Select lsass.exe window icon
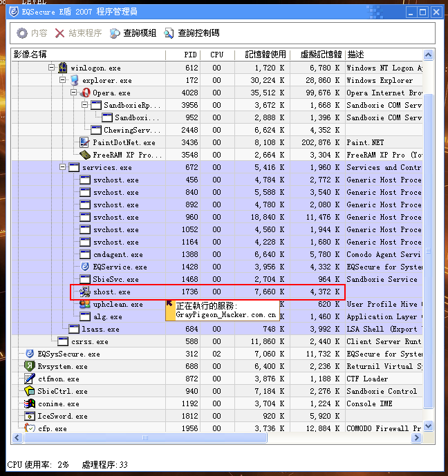448x476 pixels. click(x=74, y=329)
